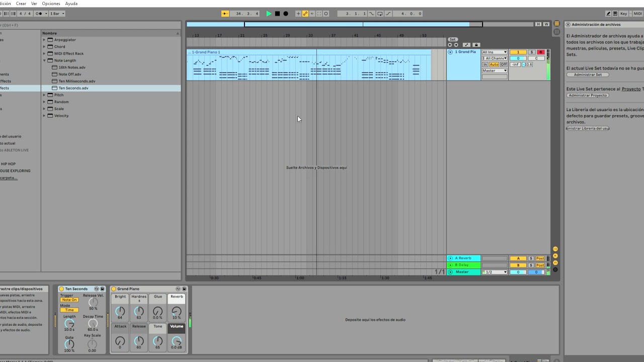
Task: Open the 1 Bar quantization menu
Action: (57, 14)
